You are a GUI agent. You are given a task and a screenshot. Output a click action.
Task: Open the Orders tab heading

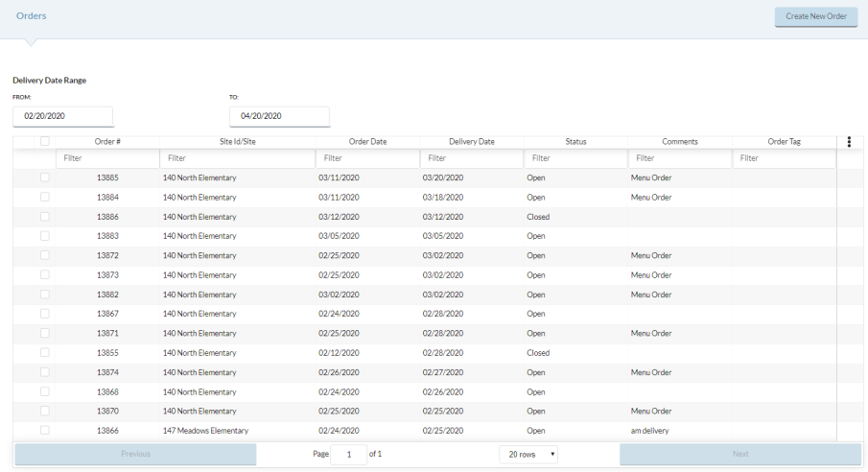31,15
